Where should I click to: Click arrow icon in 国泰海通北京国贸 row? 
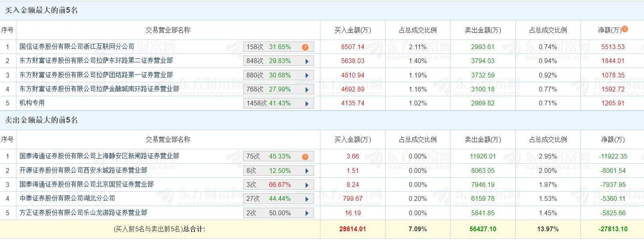307,185
